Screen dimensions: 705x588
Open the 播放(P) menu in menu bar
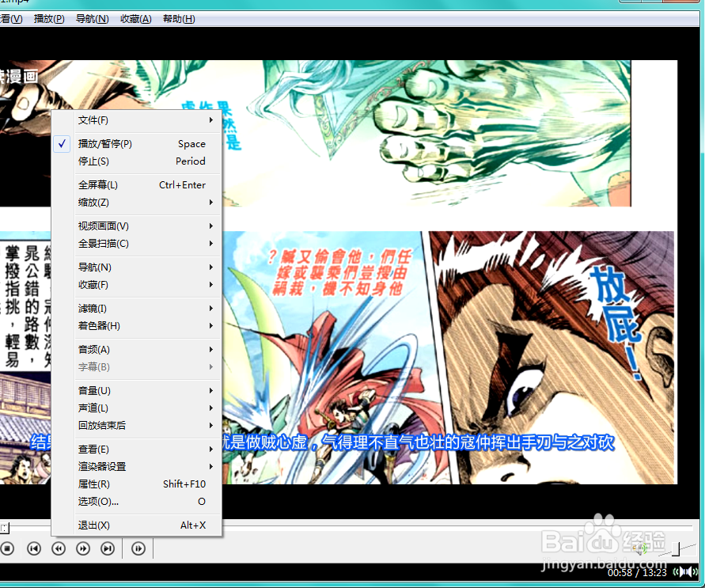tap(49, 19)
